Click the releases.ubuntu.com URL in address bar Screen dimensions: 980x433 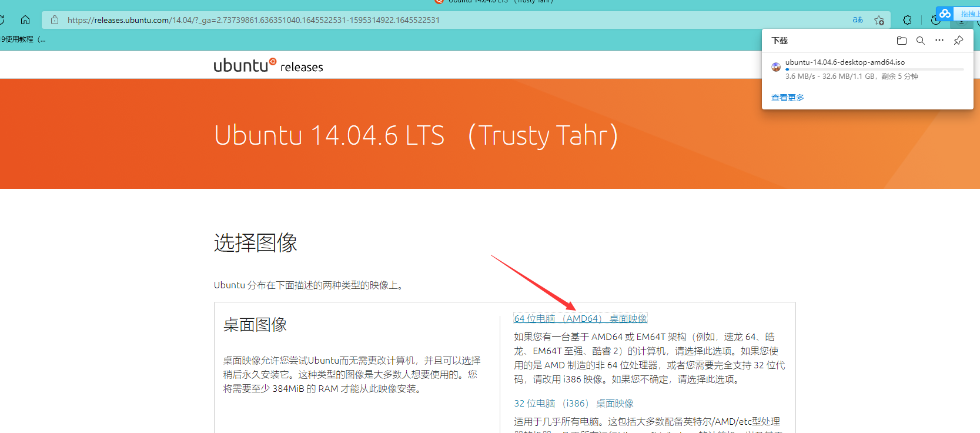[253, 20]
